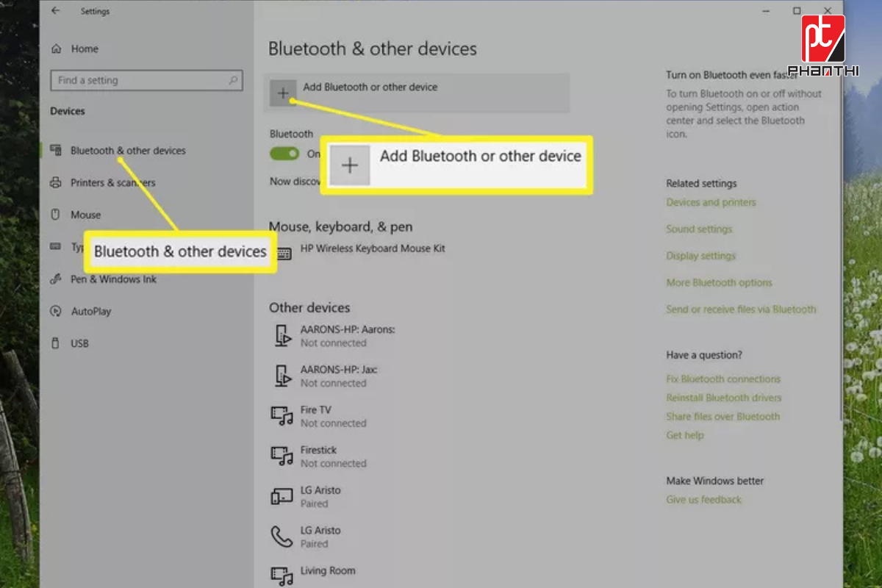Image resolution: width=882 pixels, height=588 pixels.
Task: Open Display settings link
Action: pyautogui.click(x=701, y=256)
